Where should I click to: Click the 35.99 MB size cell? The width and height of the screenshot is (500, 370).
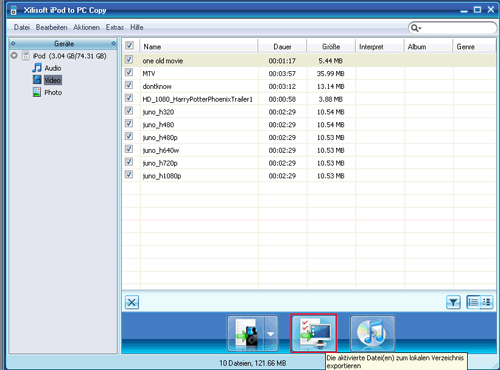point(330,74)
